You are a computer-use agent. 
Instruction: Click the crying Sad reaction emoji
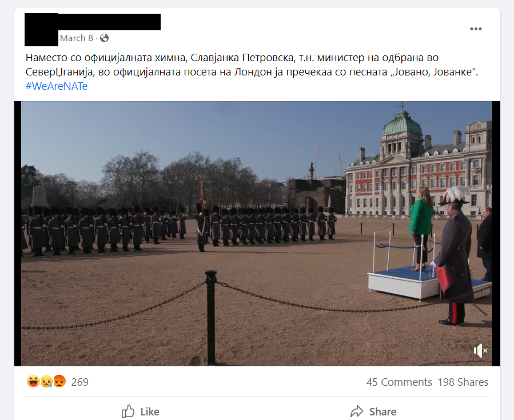(46, 381)
